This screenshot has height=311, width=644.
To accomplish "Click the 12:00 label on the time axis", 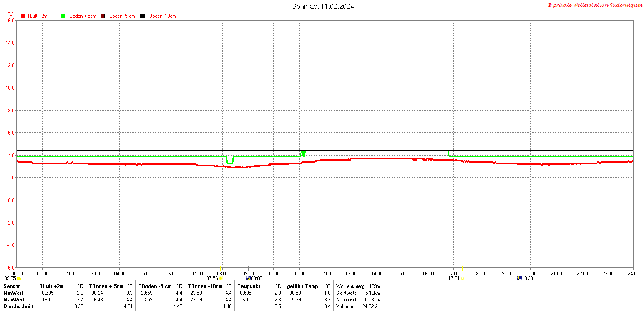I will pyautogui.click(x=325, y=274).
